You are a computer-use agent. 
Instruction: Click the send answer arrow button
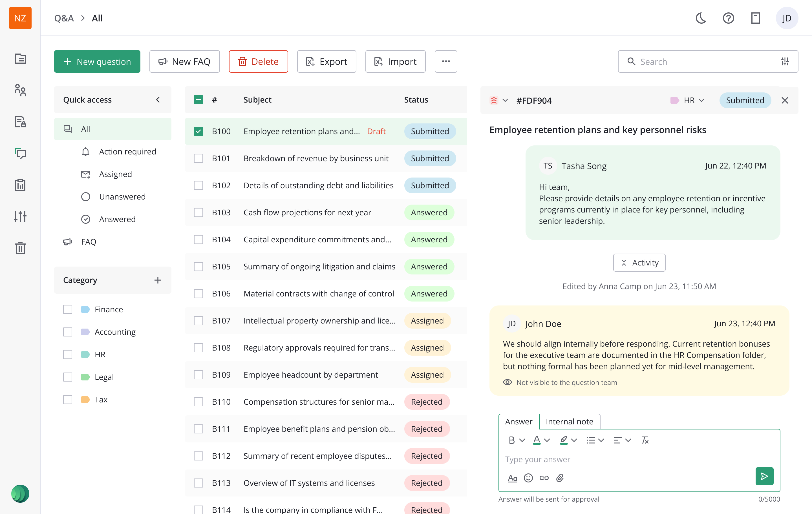pyautogui.click(x=764, y=476)
